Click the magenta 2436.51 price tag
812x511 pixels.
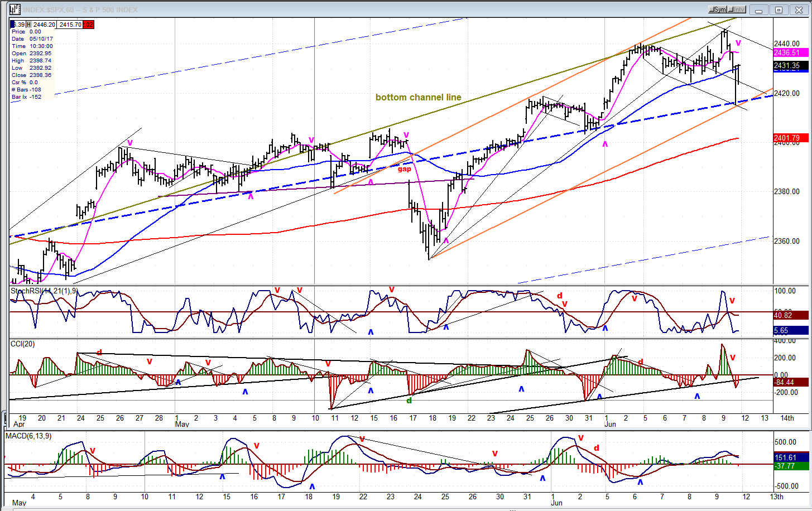pyautogui.click(x=787, y=53)
